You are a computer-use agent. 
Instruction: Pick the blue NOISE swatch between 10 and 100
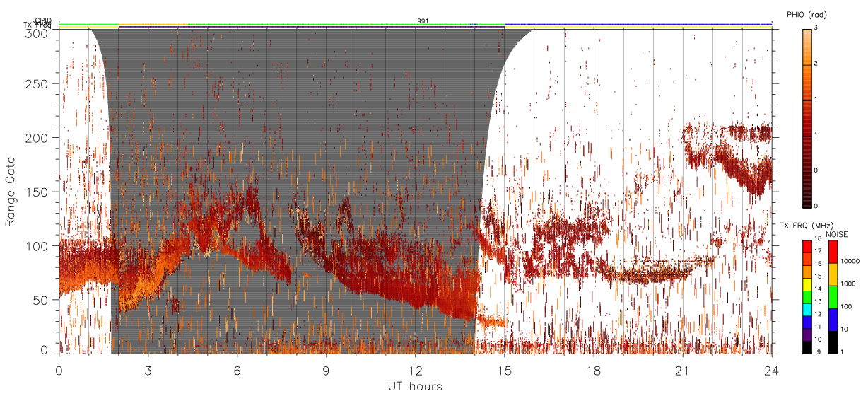pos(833,320)
